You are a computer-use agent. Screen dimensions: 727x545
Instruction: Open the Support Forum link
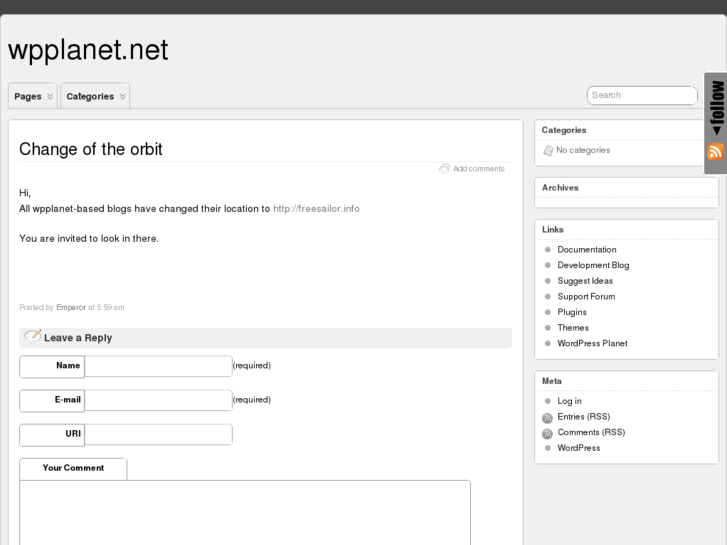[586, 297]
